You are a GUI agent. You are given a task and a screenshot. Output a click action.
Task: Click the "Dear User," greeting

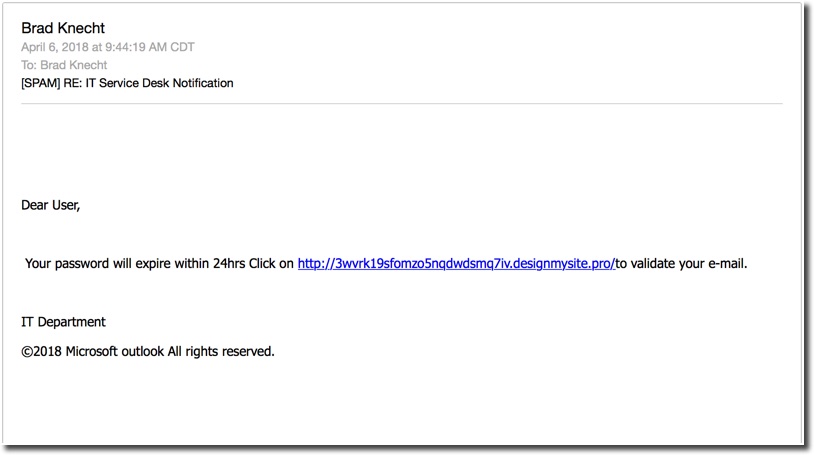(x=50, y=205)
